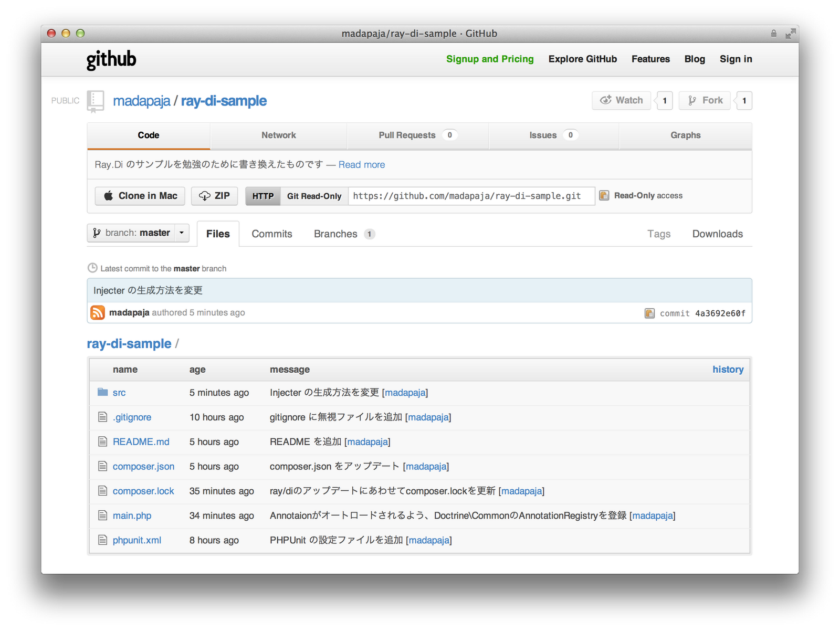Click '35 minutes ago' age cell

[x=222, y=491]
